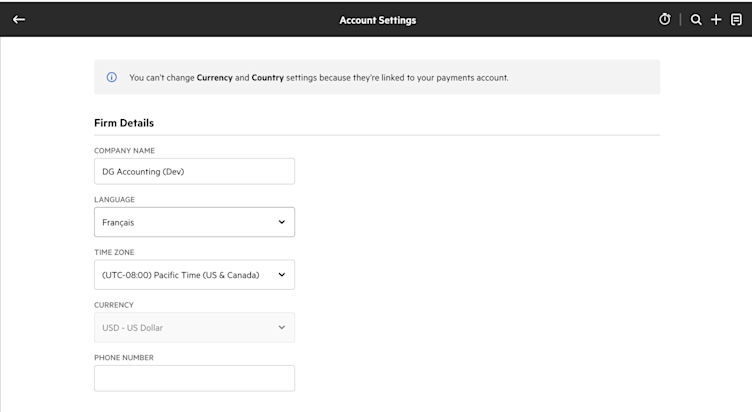The height and width of the screenshot is (412, 752).
Task: Click the chevron in Currency field
Action: pos(282,328)
